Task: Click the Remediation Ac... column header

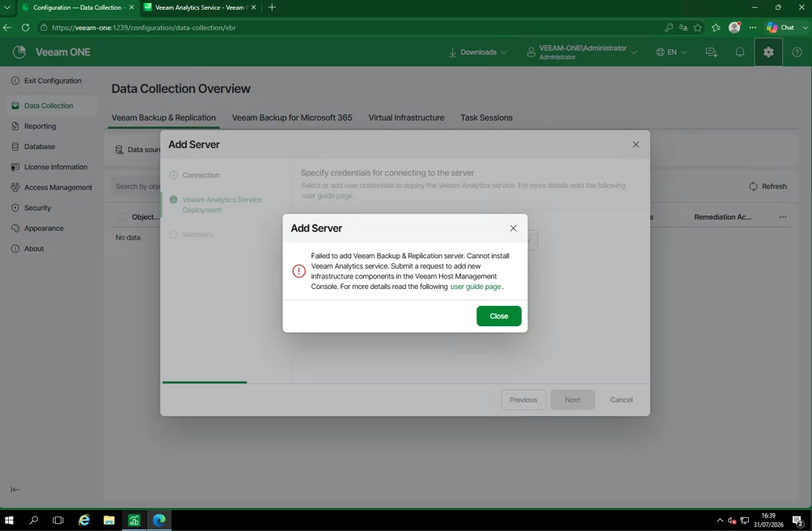Action: point(722,217)
